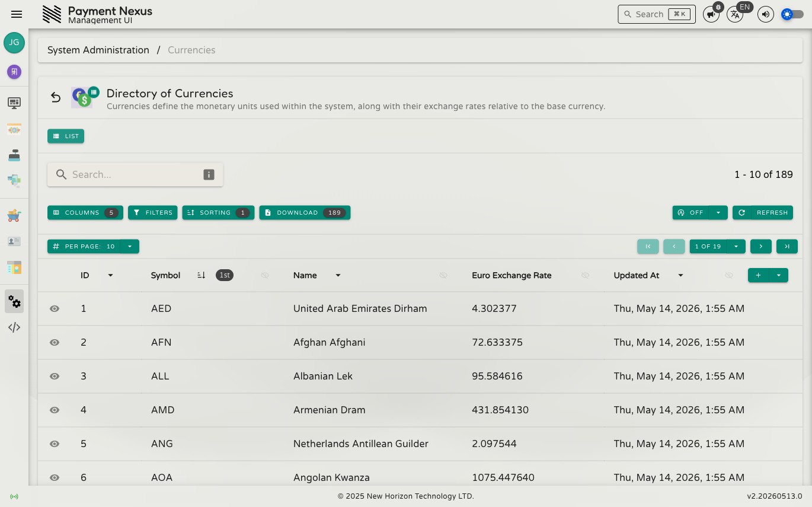View details eye icon for AFN row
The image size is (812, 507).
tap(55, 342)
